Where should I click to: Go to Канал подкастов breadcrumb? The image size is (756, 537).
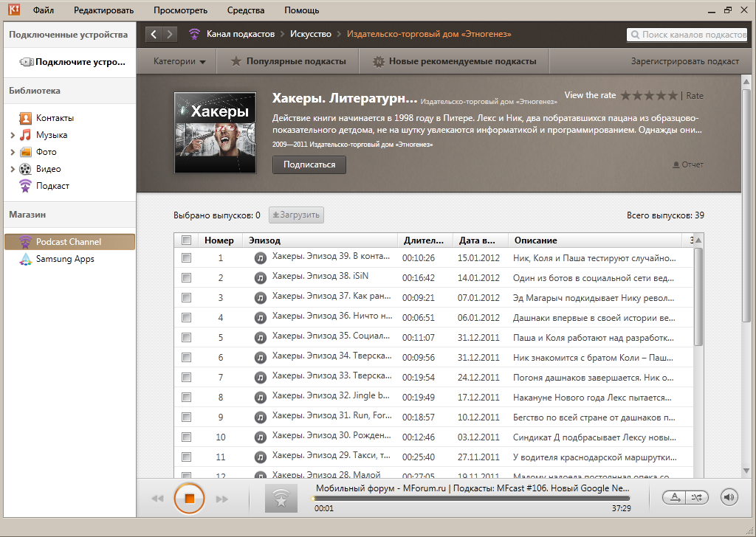click(241, 34)
